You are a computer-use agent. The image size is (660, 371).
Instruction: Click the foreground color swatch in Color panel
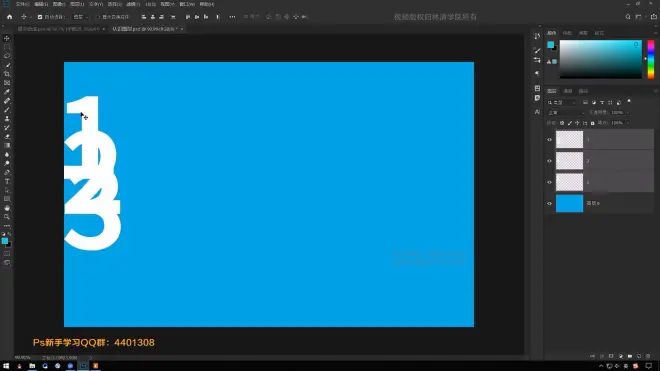[550, 45]
